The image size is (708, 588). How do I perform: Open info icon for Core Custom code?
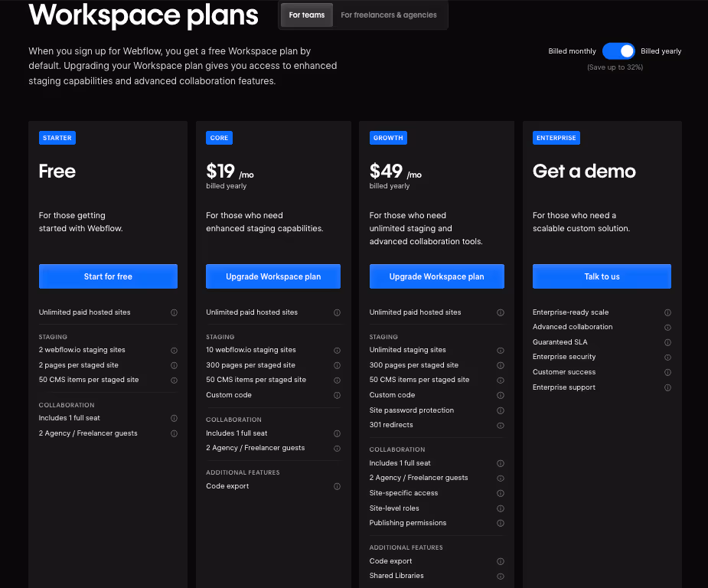tap(337, 395)
